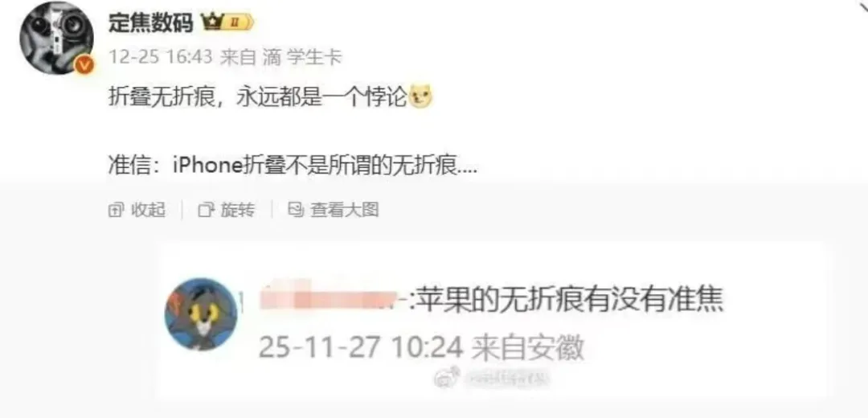Open the post timestamp 12-25 16:43
This screenshot has width=868, height=418.
161,57
